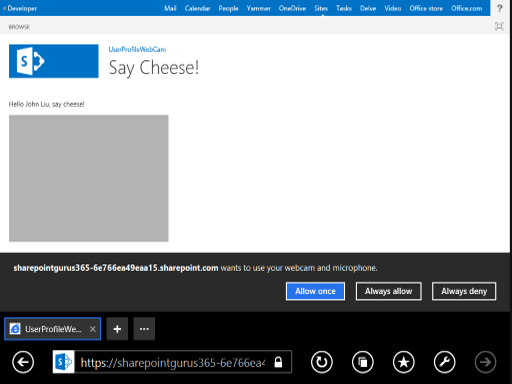This screenshot has width=512, height=384.
Task: Follow the UserProfileWebCam link
Action: click(137, 49)
